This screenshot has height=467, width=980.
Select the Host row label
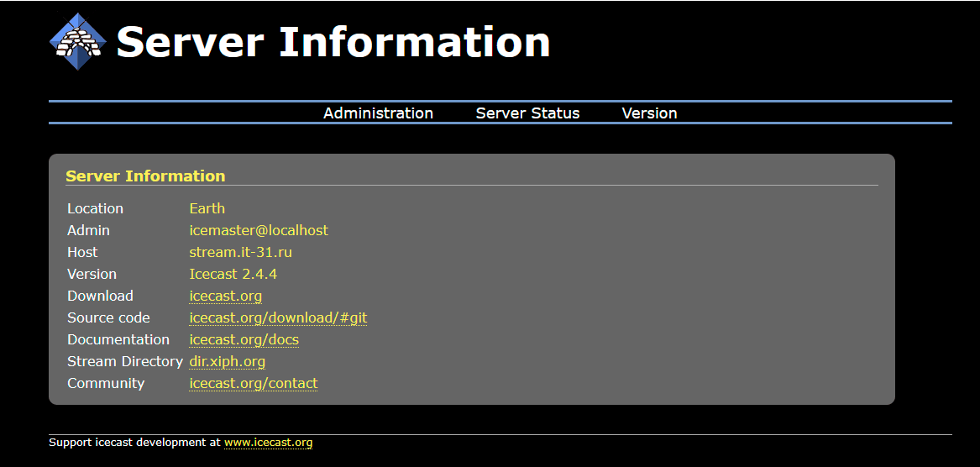tap(82, 253)
